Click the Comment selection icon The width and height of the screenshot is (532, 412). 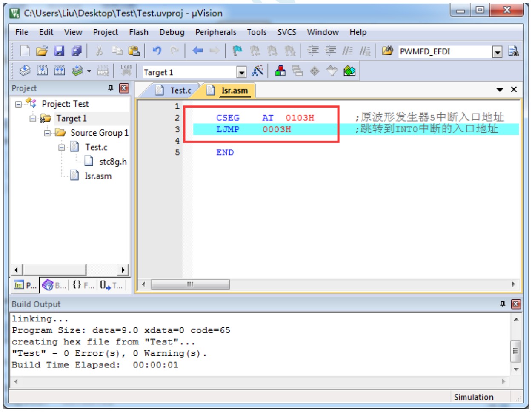point(348,51)
